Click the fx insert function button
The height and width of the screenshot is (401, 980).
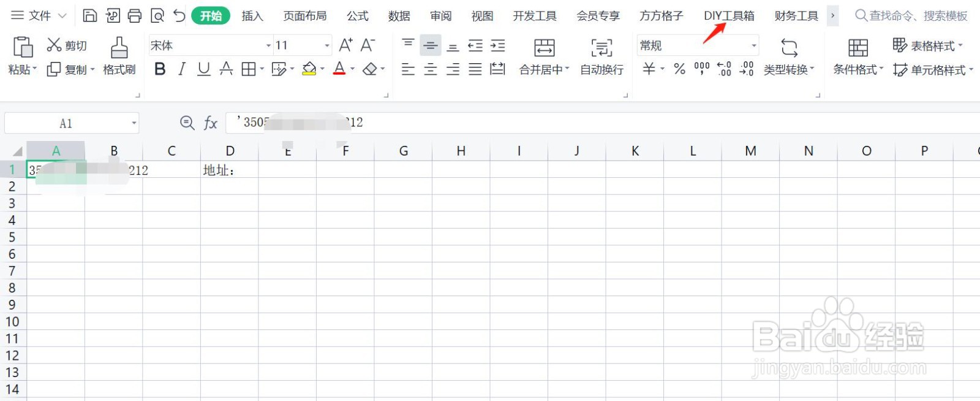[x=210, y=123]
